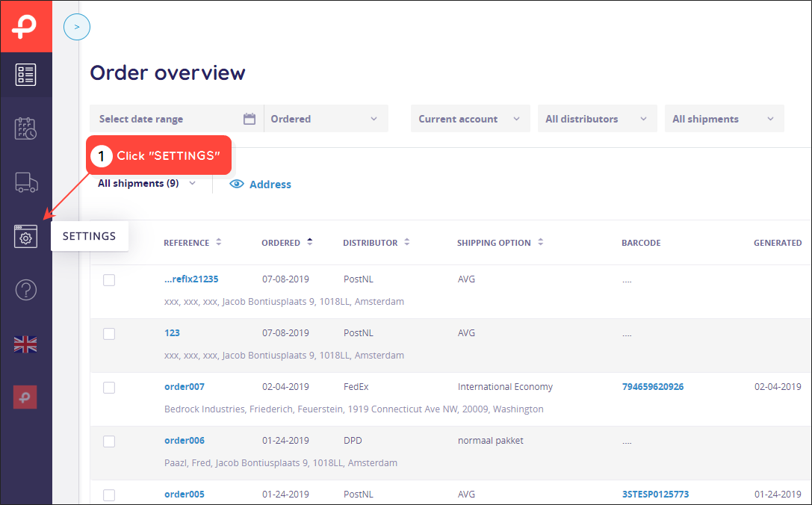Open the delivery truck icon in sidebar
812x505 pixels.
click(26, 183)
